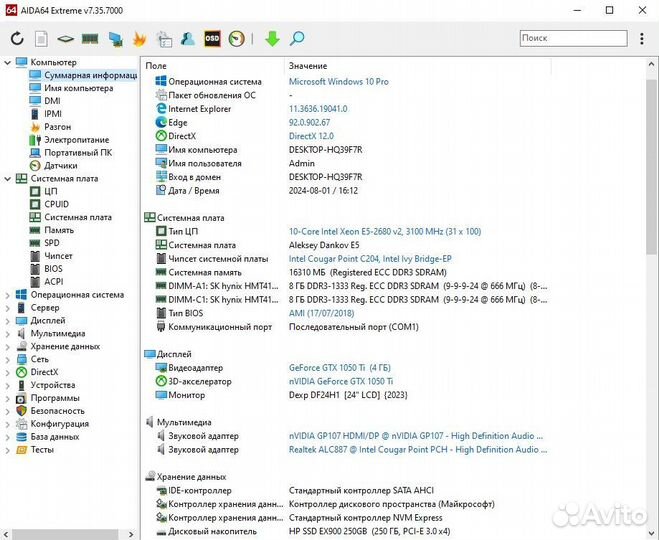Maximize the AIDA64 window
659x540 pixels.
pos(609,10)
